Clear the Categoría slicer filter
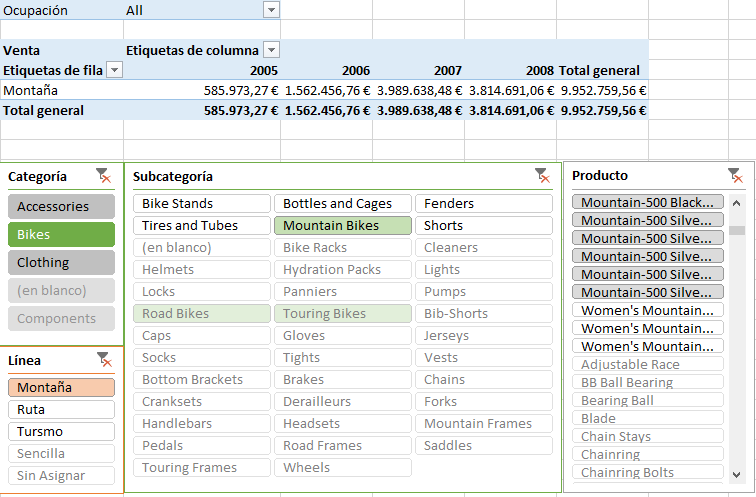This screenshot has width=756, height=497. coord(103,176)
